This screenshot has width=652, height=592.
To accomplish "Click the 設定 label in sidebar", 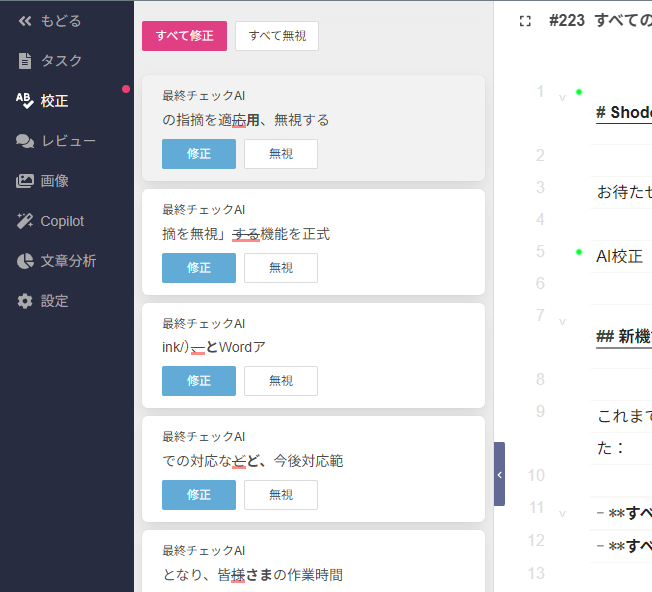I will pyautogui.click(x=54, y=301).
